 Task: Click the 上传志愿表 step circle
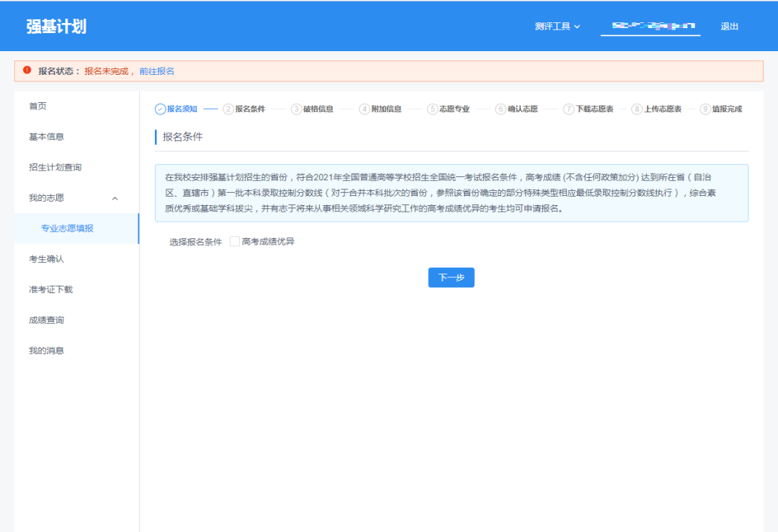pos(637,109)
